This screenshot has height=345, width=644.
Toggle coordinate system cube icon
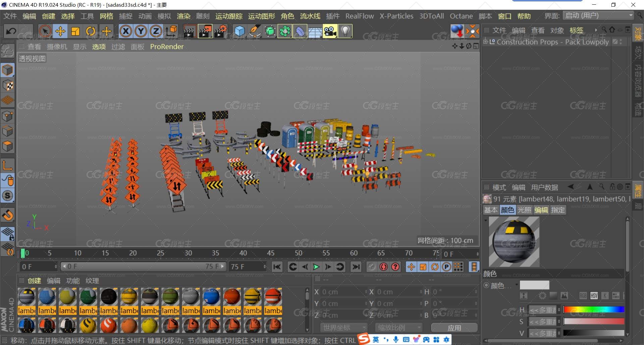[x=171, y=31]
